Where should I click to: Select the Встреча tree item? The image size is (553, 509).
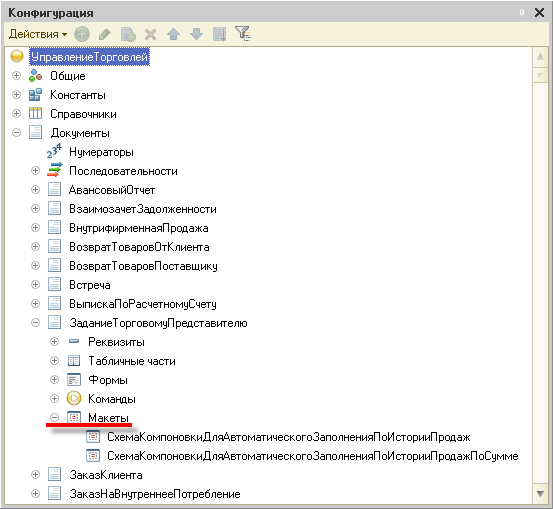click(x=90, y=285)
